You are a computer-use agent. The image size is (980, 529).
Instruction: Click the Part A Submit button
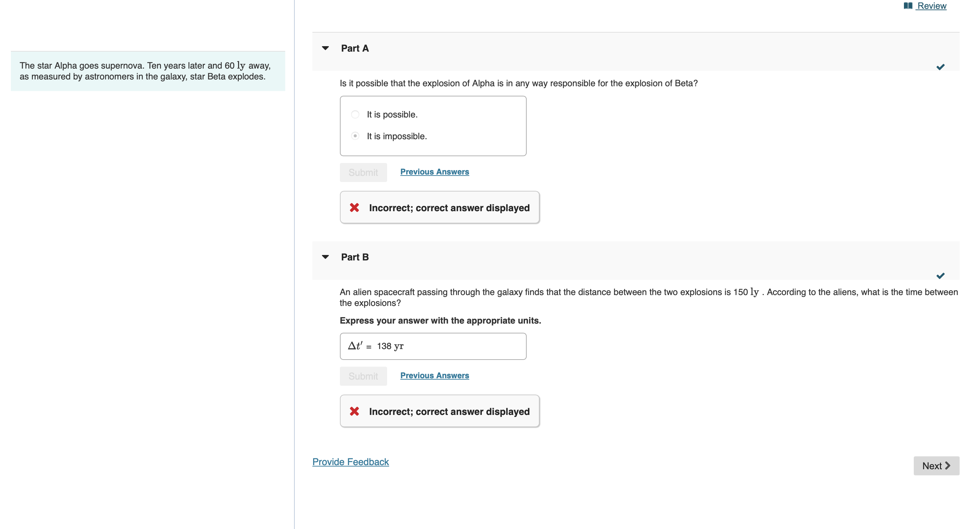[x=363, y=173]
